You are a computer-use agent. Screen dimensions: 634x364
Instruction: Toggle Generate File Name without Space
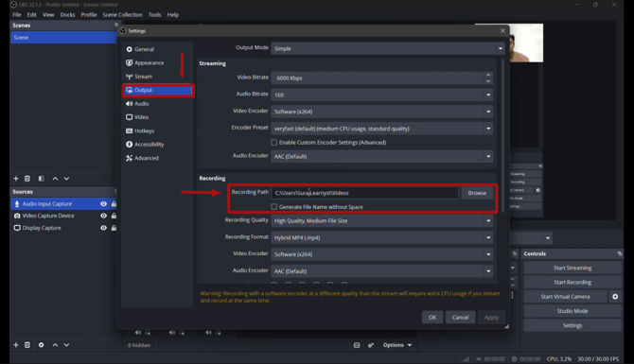click(x=274, y=207)
